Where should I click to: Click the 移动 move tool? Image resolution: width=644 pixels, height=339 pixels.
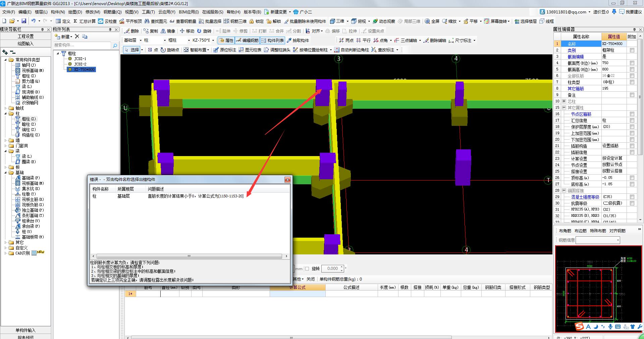click(187, 31)
